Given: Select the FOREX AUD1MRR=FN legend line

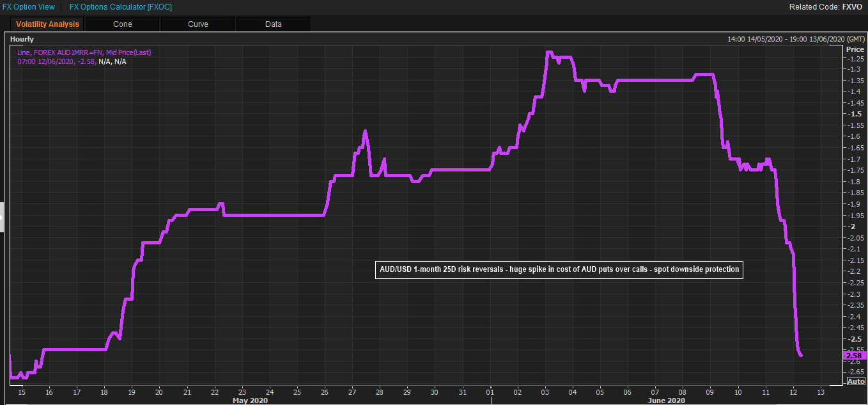Looking at the screenshot, I should coord(84,52).
